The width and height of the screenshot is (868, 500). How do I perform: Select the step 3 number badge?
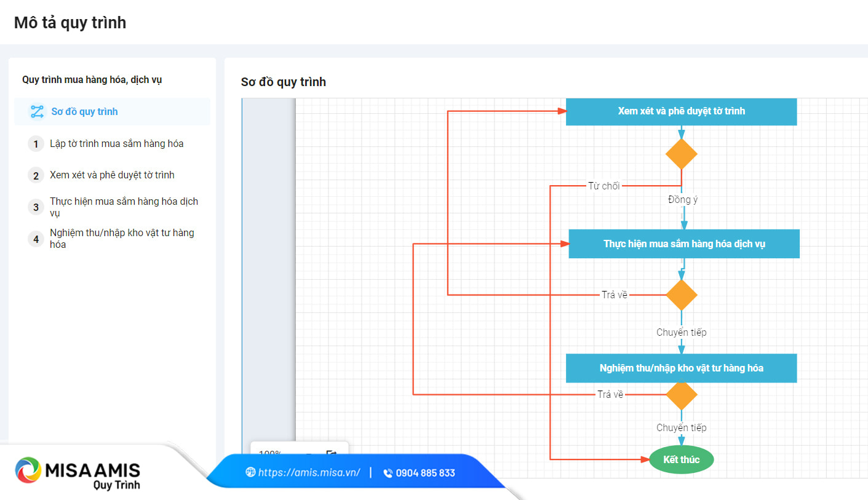(x=36, y=207)
